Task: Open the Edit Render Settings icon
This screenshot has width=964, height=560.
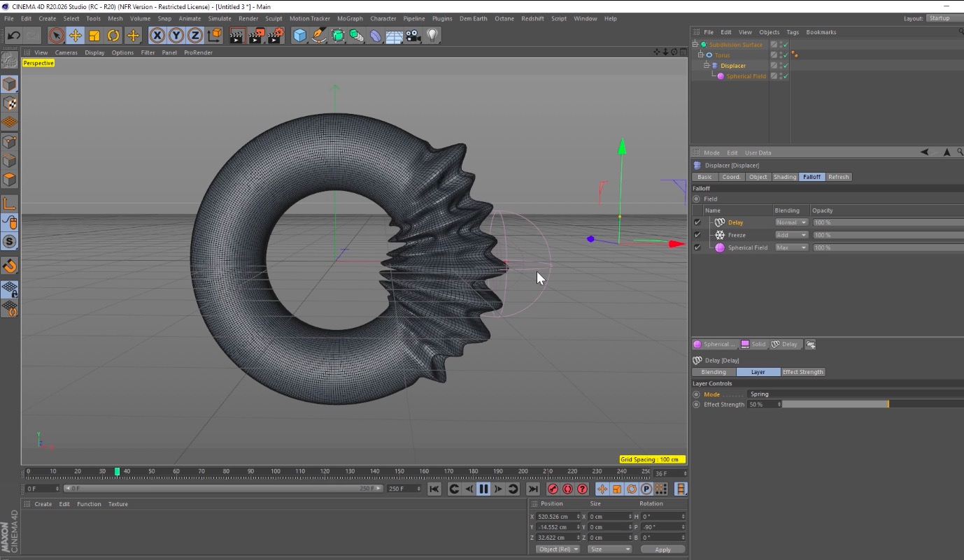Action: [276, 35]
